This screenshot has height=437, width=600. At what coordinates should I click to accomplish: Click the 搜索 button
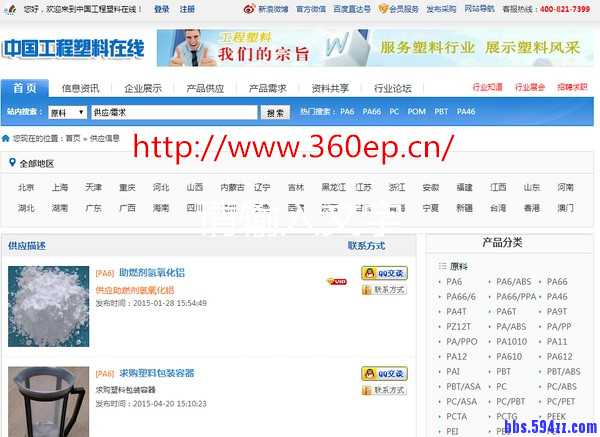point(275,113)
